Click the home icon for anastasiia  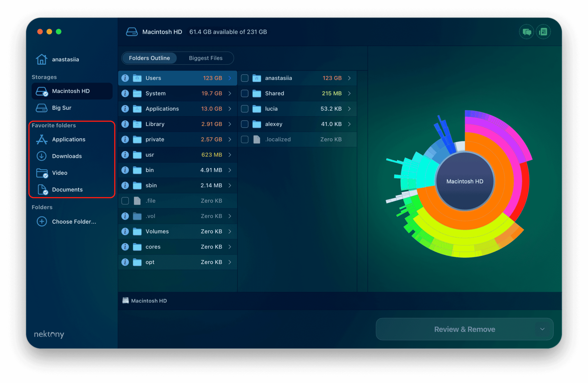click(x=42, y=59)
